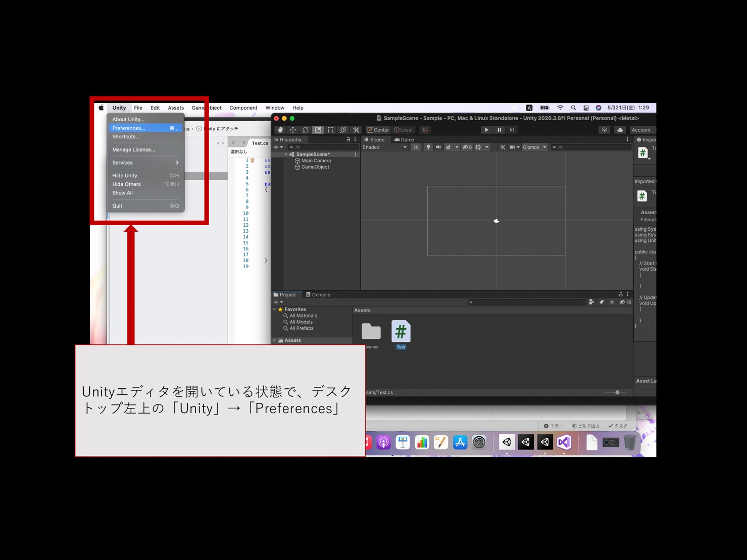This screenshot has width=747, height=560.
Task: Choose Preferences... in Unity menu
Action: pos(146,128)
